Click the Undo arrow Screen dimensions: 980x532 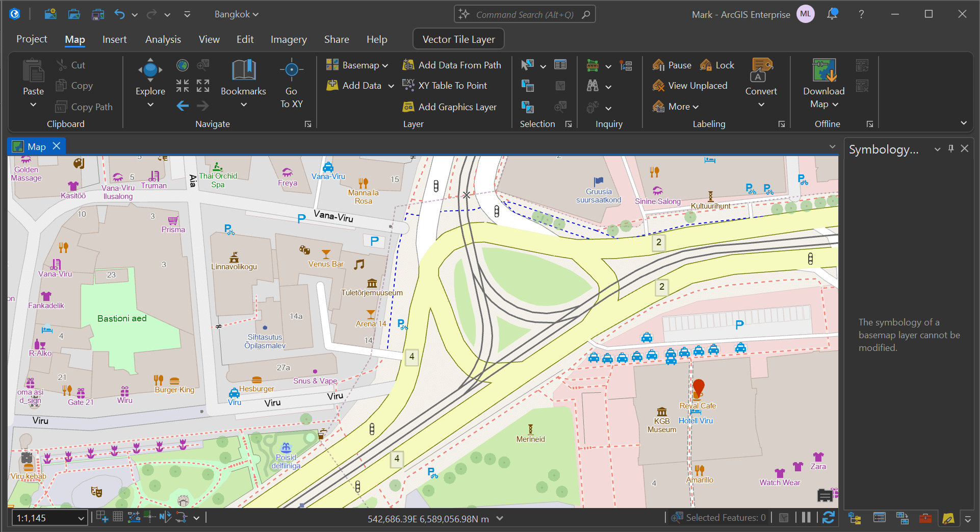119,14
